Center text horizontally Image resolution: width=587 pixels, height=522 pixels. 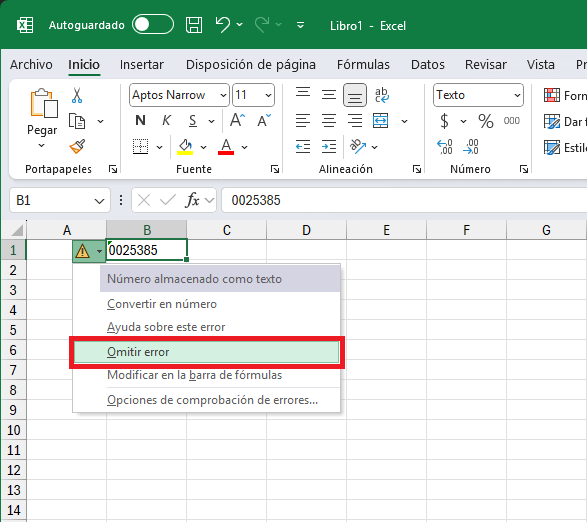pos(329,121)
